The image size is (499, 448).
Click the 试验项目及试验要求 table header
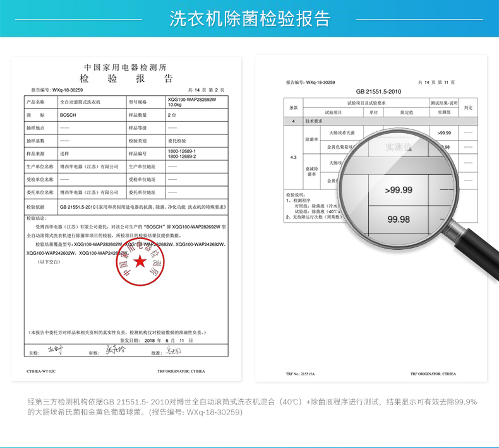click(x=366, y=103)
